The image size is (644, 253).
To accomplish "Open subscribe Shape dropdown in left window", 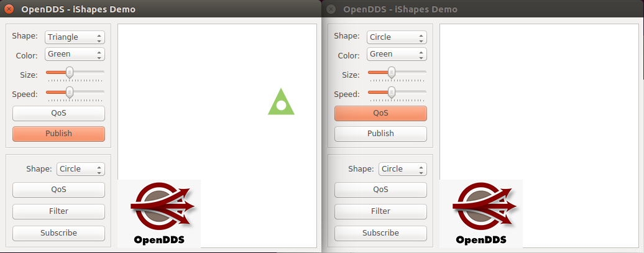I will [81, 169].
